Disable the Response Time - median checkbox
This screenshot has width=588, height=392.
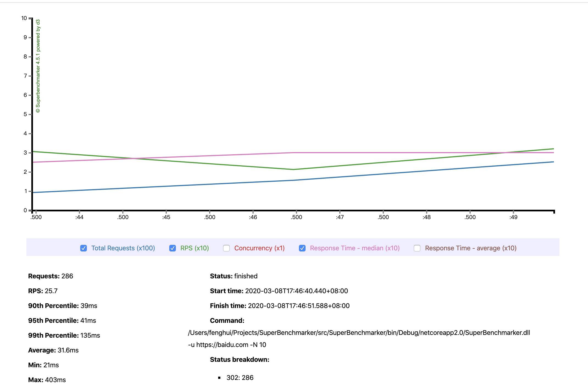click(302, 248)
